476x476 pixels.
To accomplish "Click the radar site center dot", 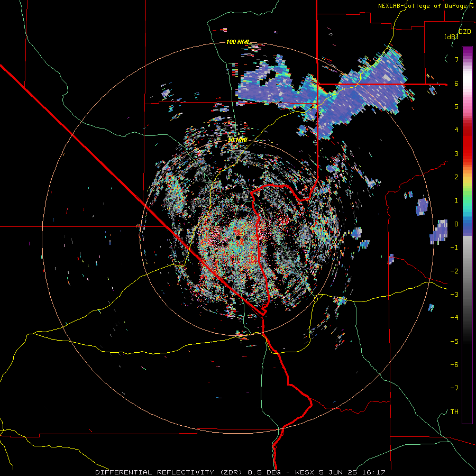I will pyautogui.click(x=239, y=237).
